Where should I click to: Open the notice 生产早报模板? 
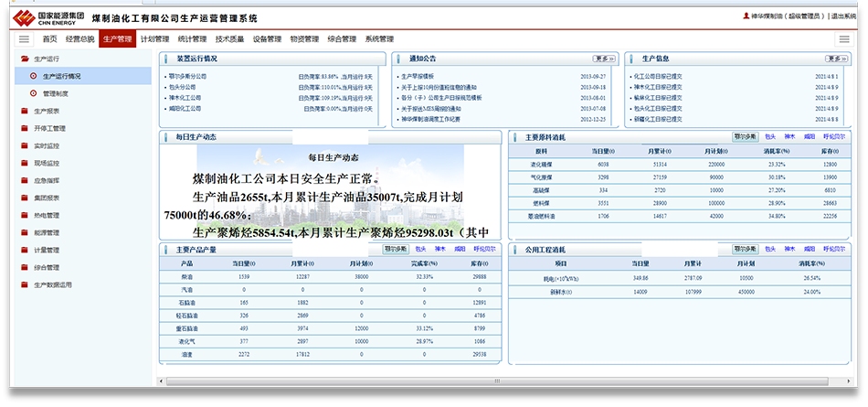click(x=418, y=77)
